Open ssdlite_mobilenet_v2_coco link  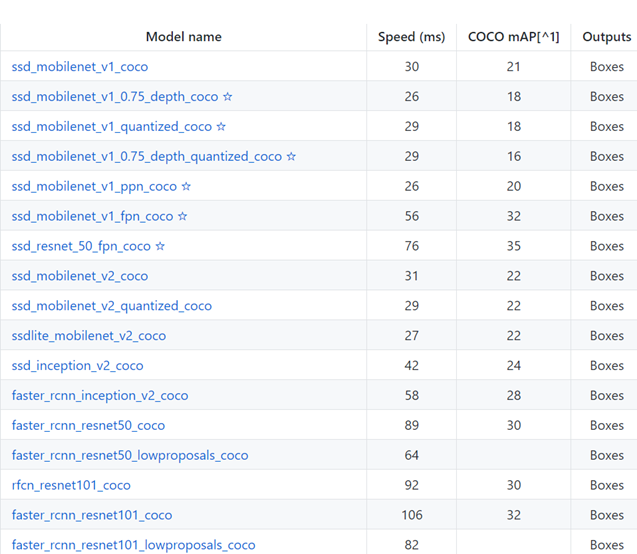[89, 336]
